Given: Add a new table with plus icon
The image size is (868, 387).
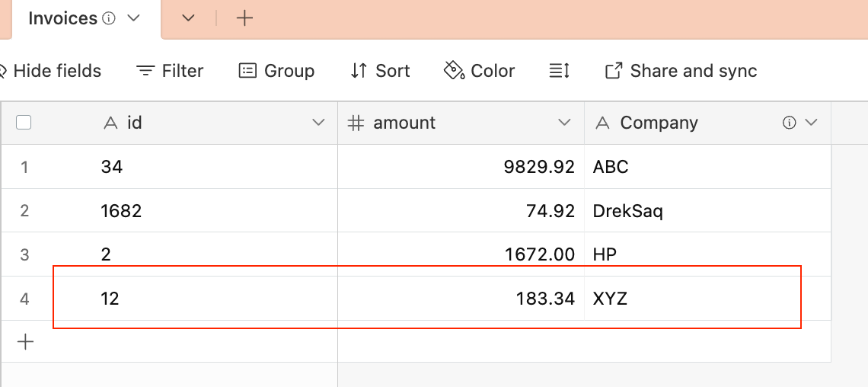Looking at the screenshot, I should click(244, 18).
